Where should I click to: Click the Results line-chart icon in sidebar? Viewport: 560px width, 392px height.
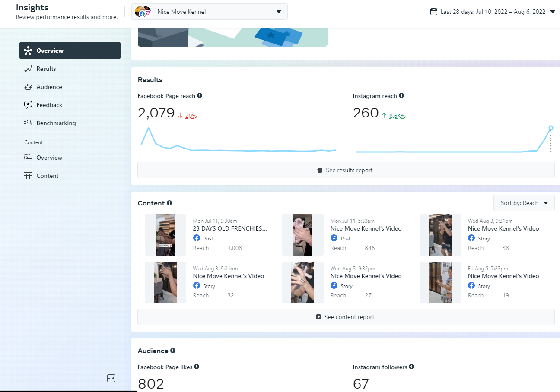click(28, 69)
